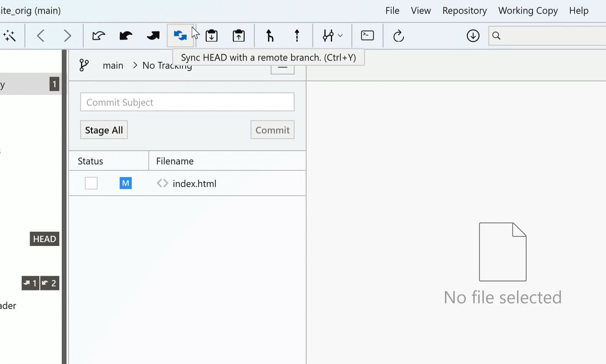This screenshot has width=606, height=364.
Task: Open the Repository menu
Action: pos(464,10)
